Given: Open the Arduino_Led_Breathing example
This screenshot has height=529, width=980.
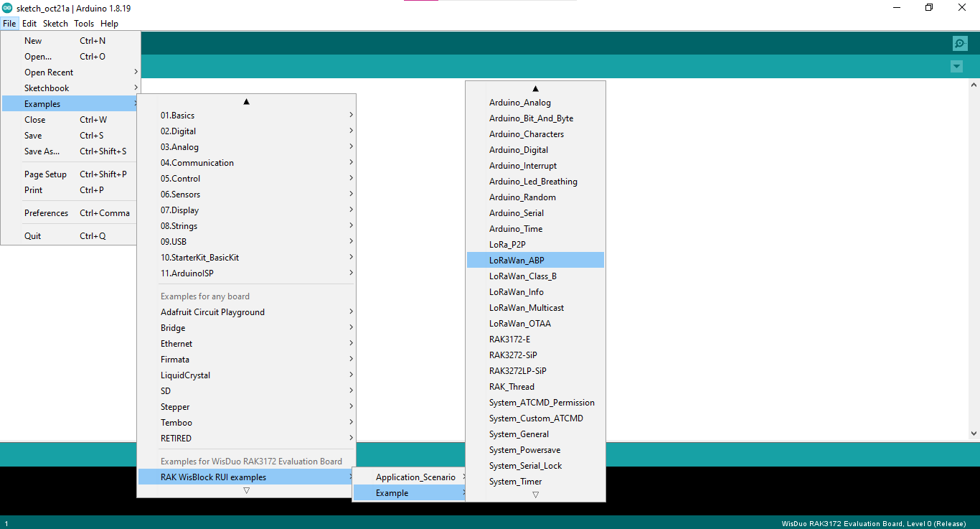Looking at the screenshot, I should pos(535,182).
